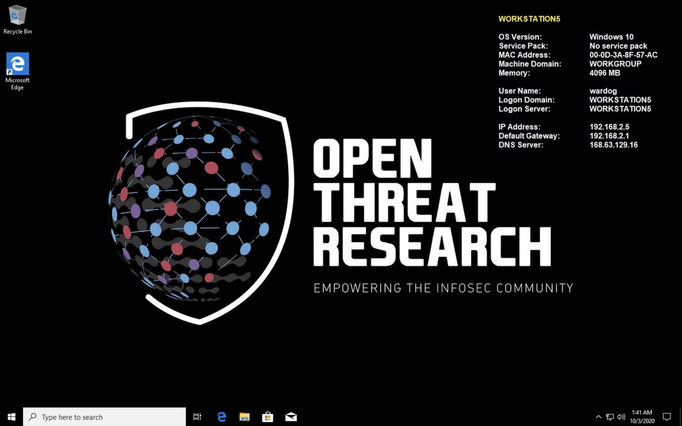Select the Microsoft Edge desktop shortcut

point(17,71)
